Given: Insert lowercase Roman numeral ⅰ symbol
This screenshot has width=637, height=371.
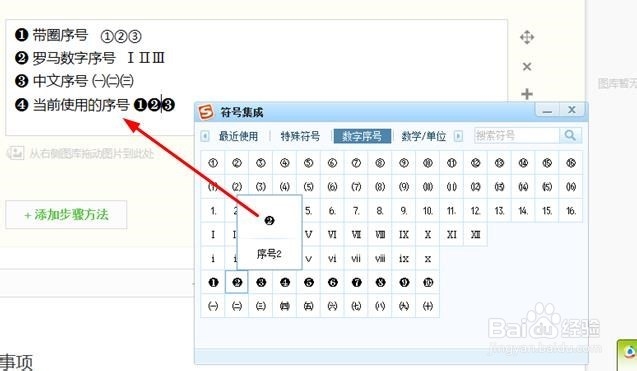Looking at the screenshot, I should 213,258.
